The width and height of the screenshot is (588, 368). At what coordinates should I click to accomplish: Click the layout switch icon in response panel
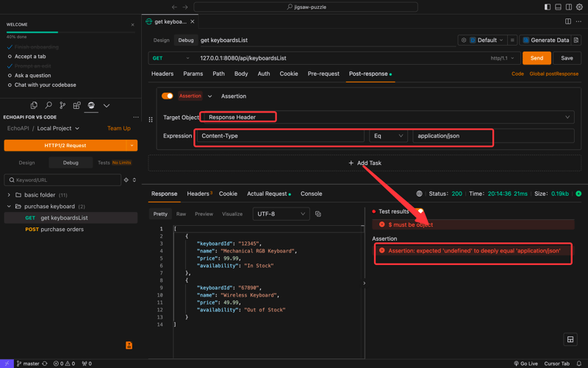tap(570, 339)
